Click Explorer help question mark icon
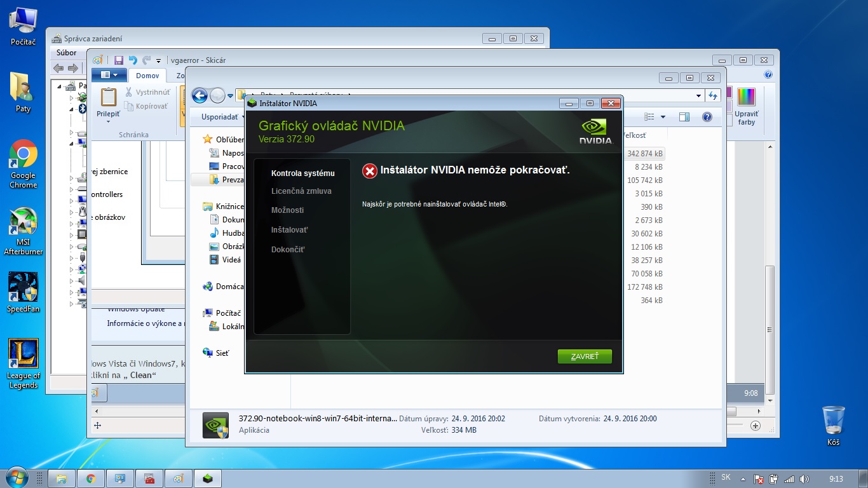This screenshot has height=488, width=868. click(707, 117)
